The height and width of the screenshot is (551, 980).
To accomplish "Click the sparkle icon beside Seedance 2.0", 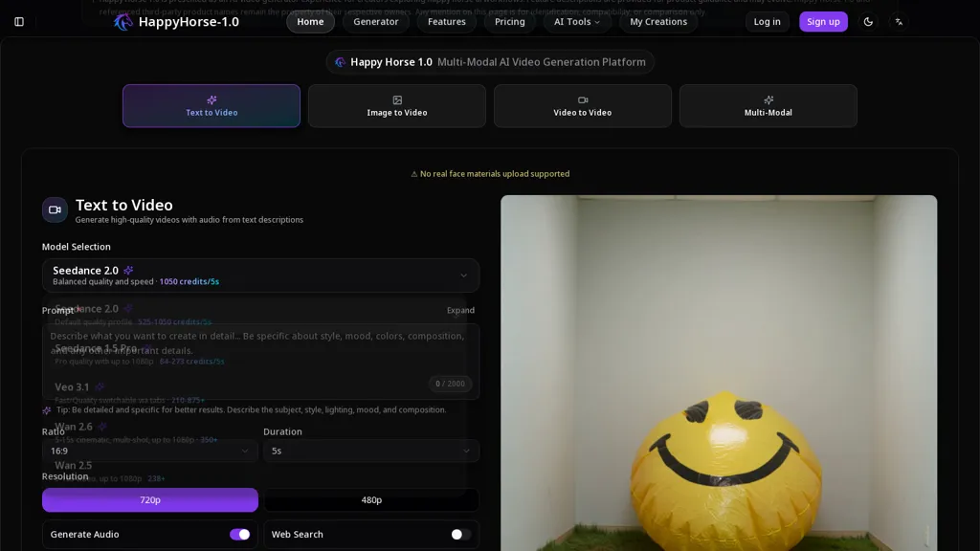I will 128,271.
